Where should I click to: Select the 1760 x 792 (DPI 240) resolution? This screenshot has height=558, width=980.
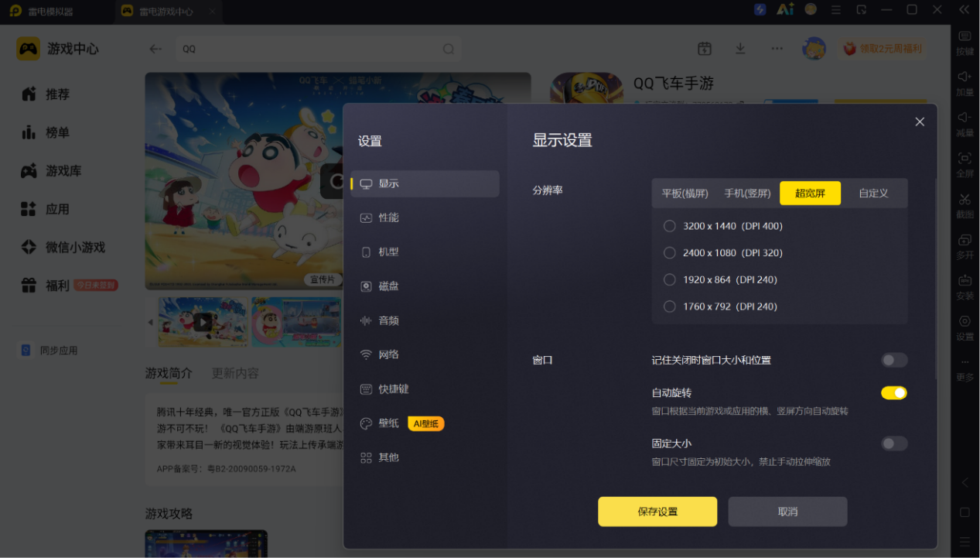click(x=720, y=306)
